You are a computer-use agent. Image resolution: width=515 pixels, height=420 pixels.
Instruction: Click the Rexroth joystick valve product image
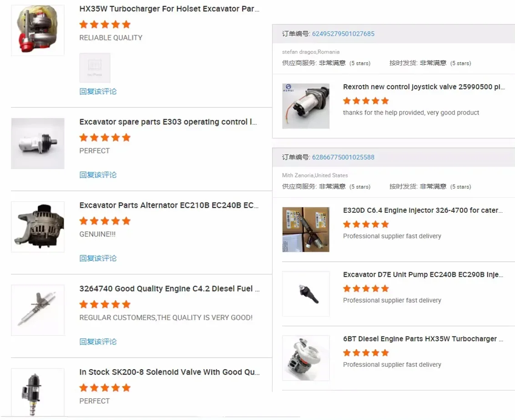tap(306, 106)
